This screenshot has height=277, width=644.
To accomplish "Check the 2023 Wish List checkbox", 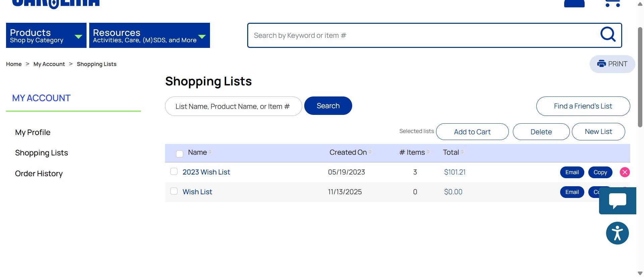I will [x=174, y=171].
